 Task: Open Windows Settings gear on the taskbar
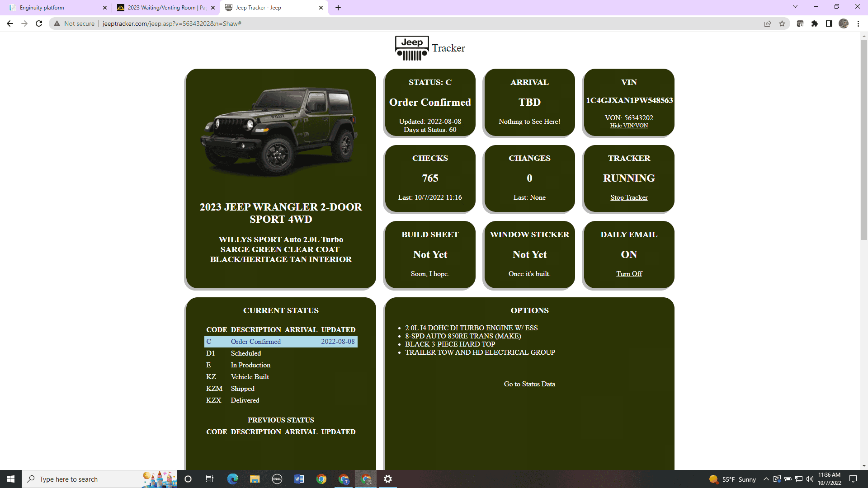[x=388, y=479]
